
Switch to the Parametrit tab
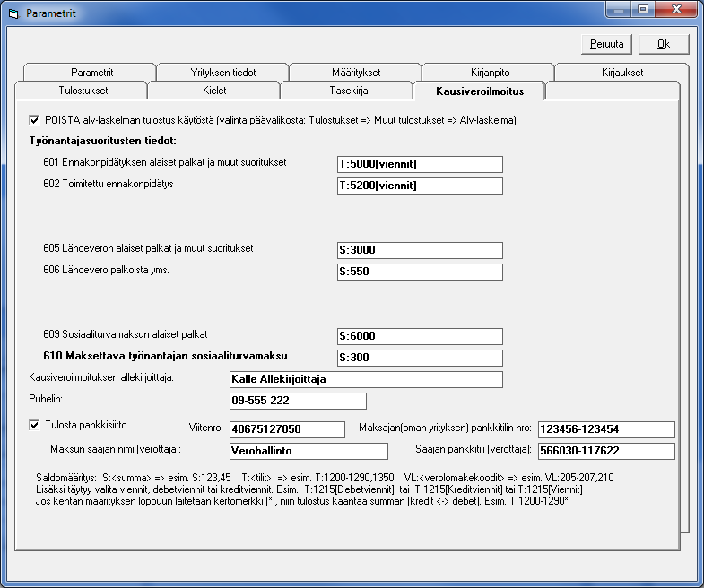click(x=91, y=73)
